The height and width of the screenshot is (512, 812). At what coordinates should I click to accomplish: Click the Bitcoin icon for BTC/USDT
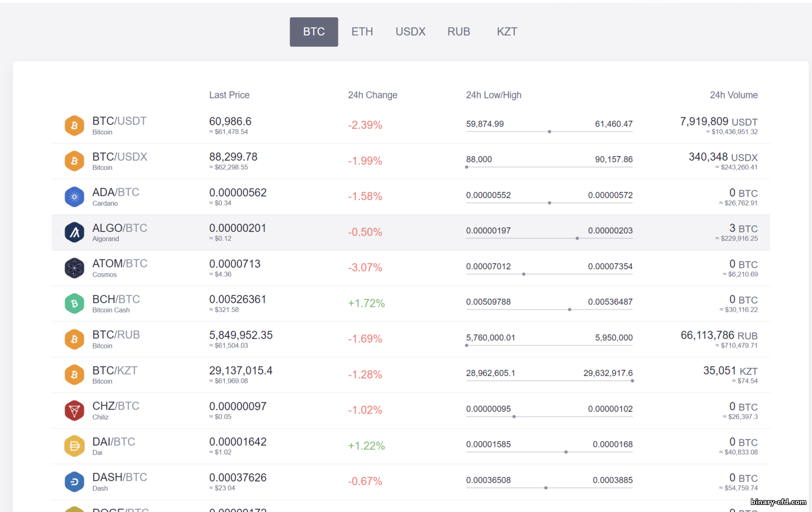[x=74, y=126]
